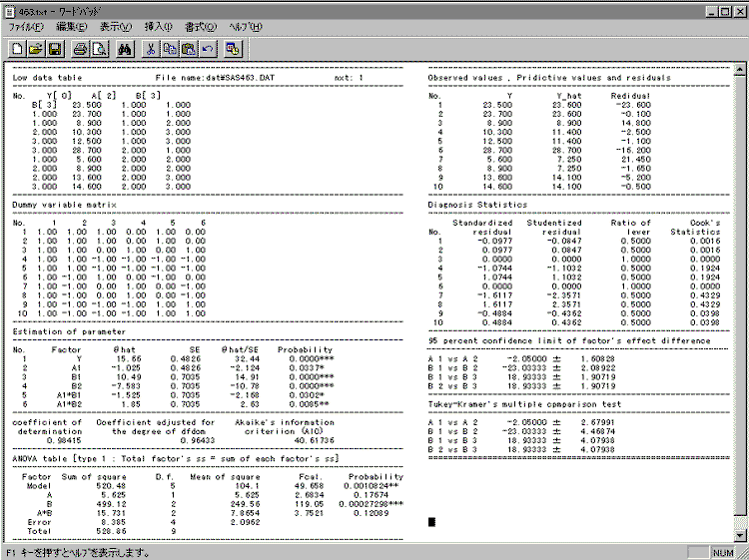Open the 表示(V) menu
This screenshot has height=560, width=749.
[x=116, y=25]
